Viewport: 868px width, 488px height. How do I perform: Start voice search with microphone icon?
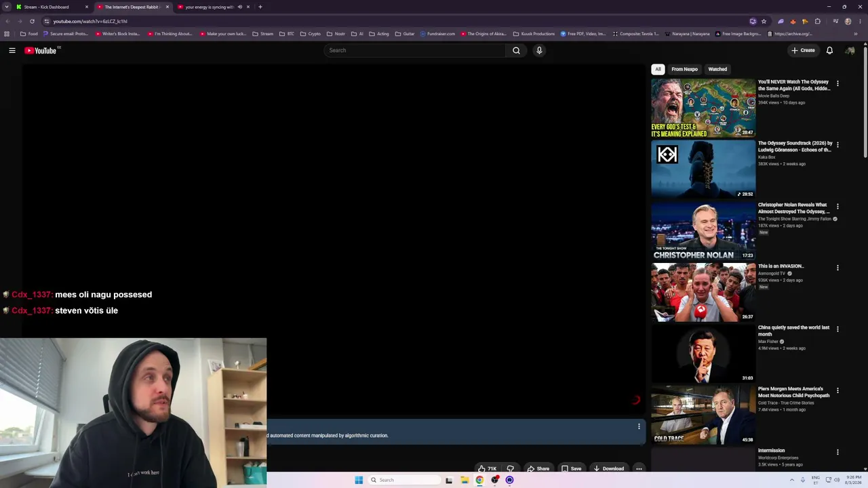(539, 50)
